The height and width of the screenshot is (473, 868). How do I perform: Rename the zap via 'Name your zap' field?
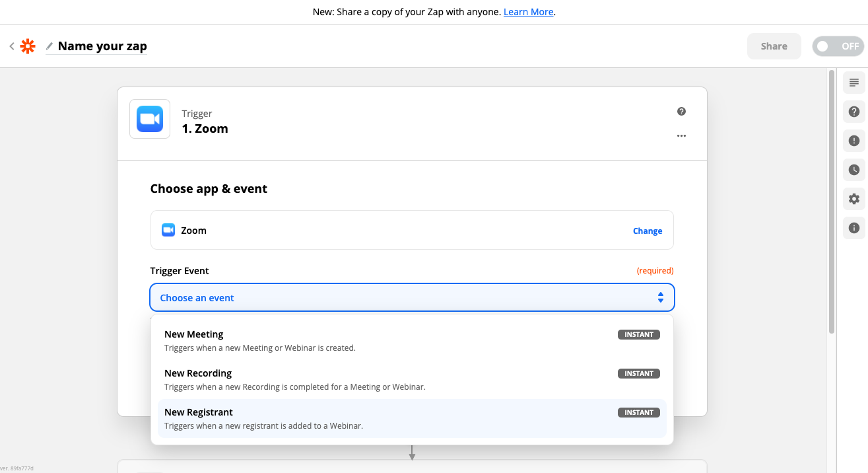click(102, 46)
